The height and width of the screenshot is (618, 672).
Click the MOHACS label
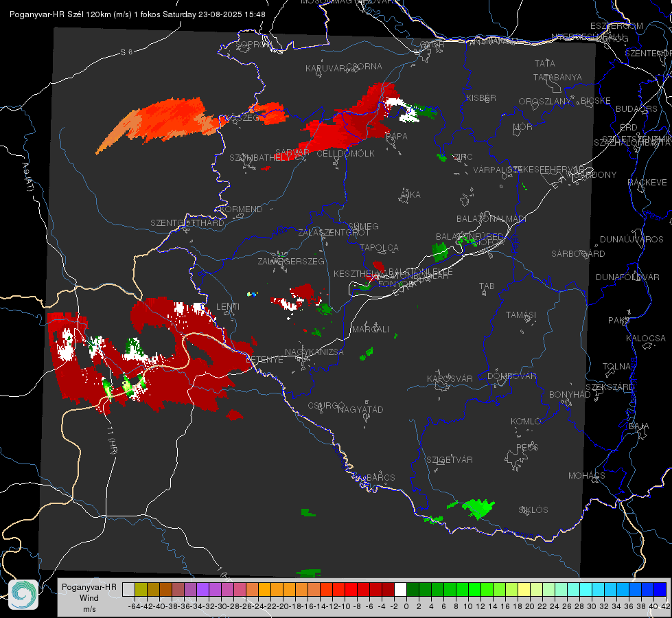coord(587,475)
